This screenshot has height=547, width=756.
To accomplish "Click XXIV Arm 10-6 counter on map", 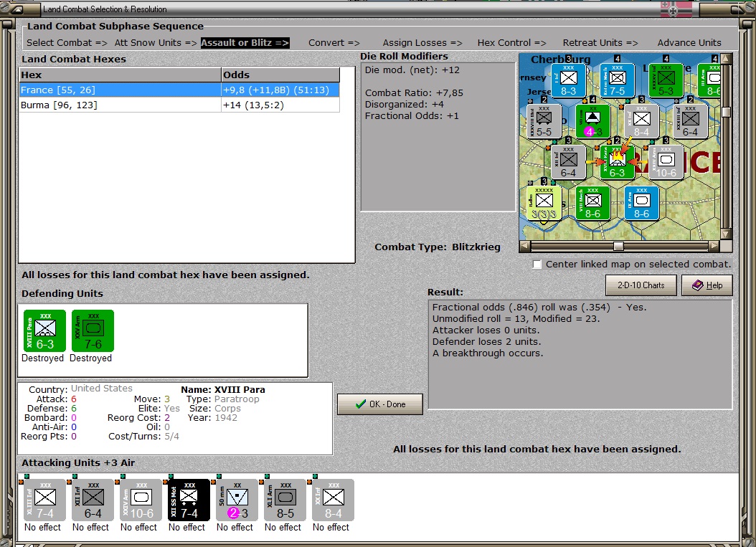I will [x=666, y=162].
